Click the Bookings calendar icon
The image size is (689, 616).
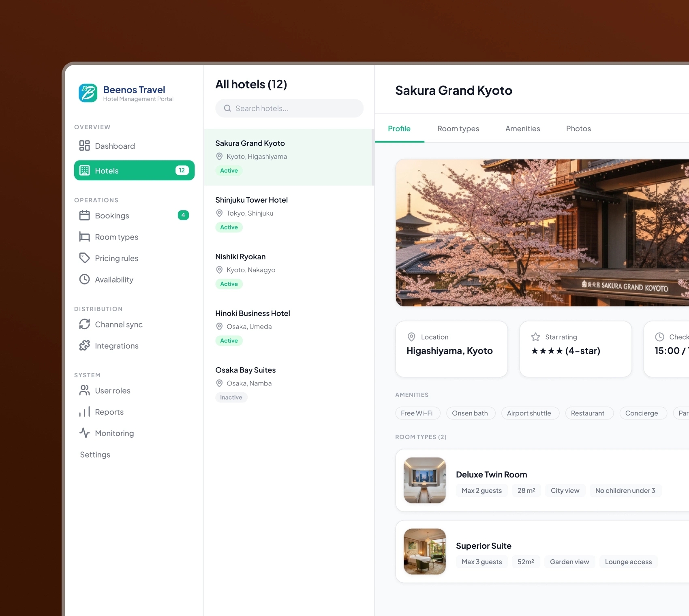[x=84, y=216]
